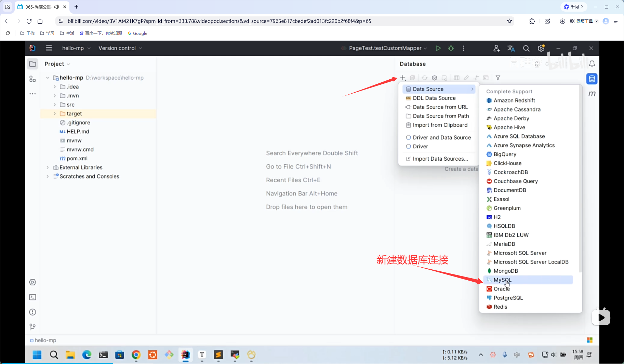Viewport: 624px width, 364px height.
Task: Open the Maven tool window icon on the right sidebar
Action: [x=592, y=94]
